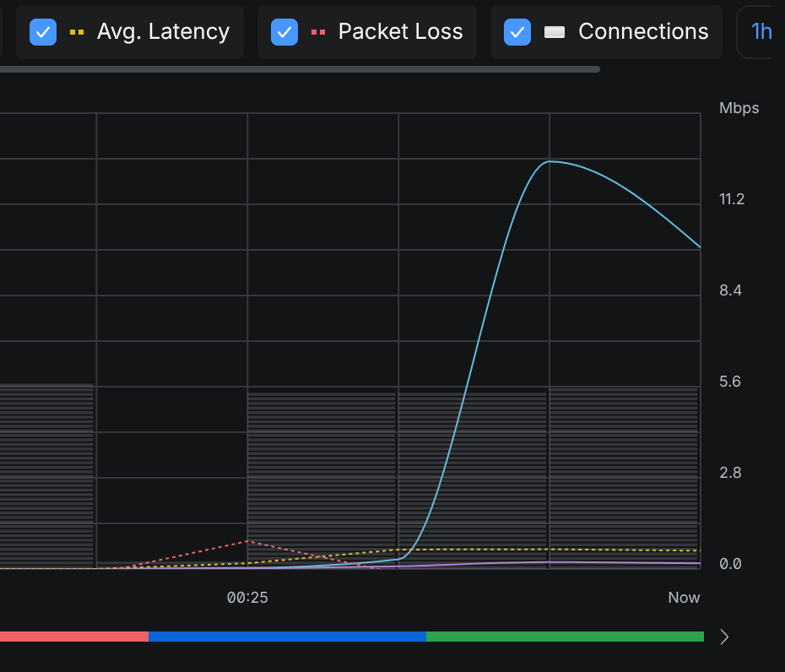The width and height of the screenshot is (785, 672).
Task: Click the 'Now' label on the time axis
Action: (684, 598)
